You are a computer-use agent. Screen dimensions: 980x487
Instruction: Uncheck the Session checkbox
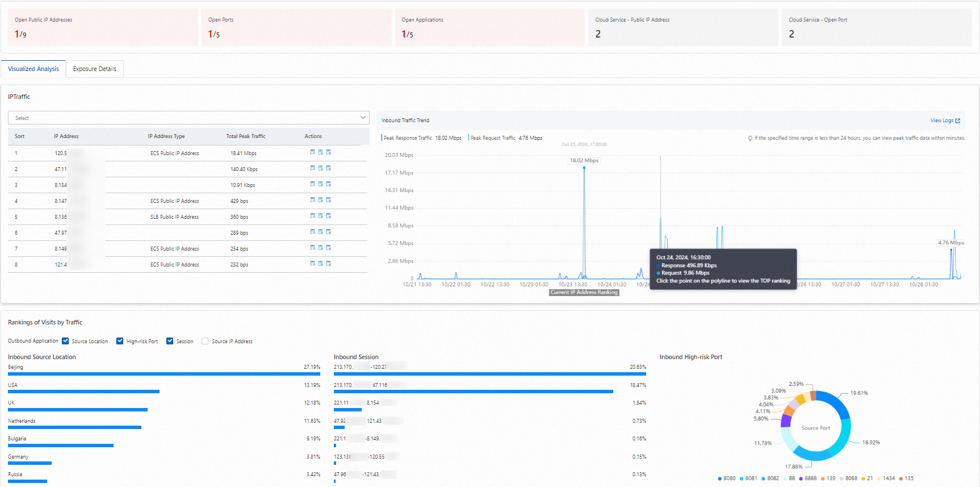coord(170,341)
